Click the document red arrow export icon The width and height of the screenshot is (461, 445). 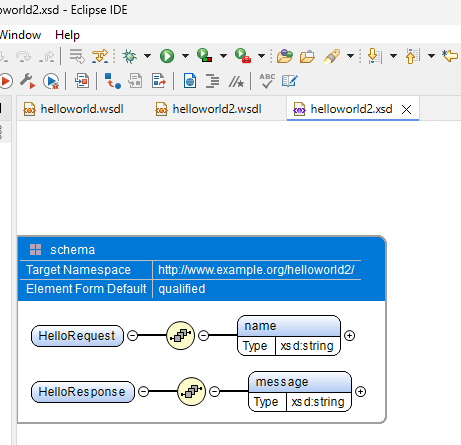click(x=158, y=81)
